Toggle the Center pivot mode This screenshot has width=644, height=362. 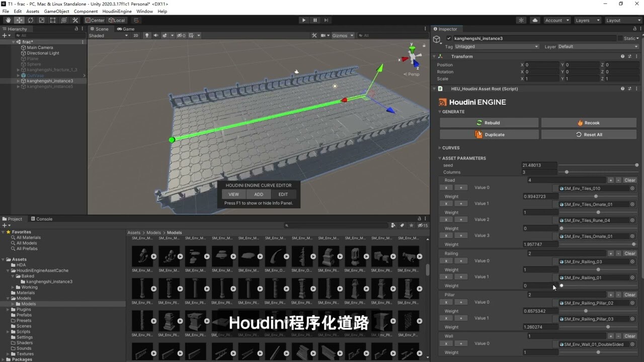pyautogui.click(x=95, y=20)
